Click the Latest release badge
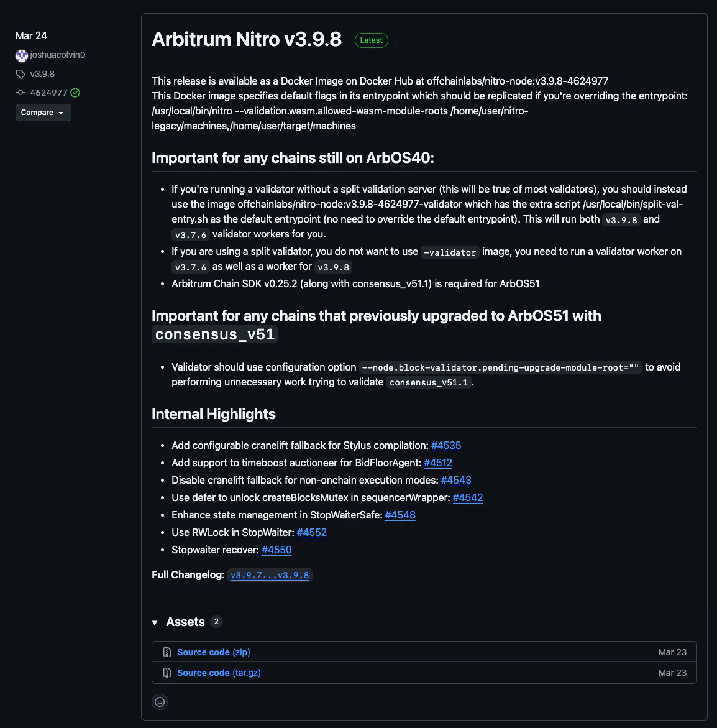The width and height of the screenshot is (717, 728). tap(372, 40)
